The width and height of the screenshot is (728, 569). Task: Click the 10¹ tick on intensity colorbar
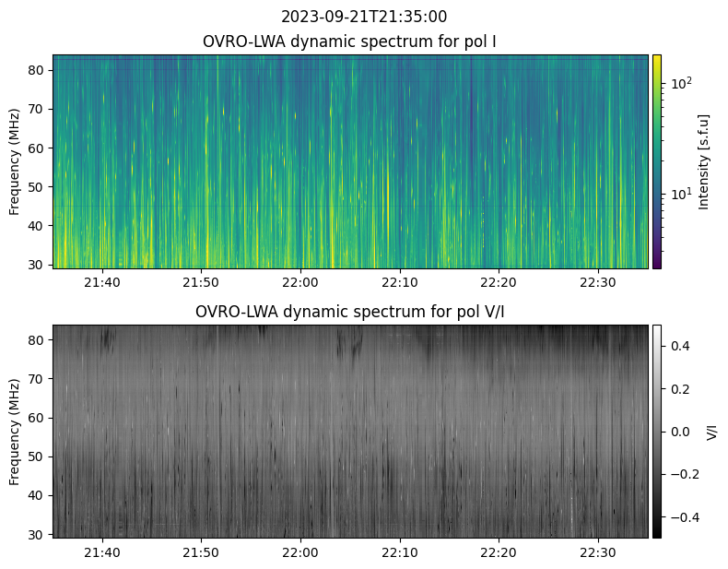[x=680, y=194]
